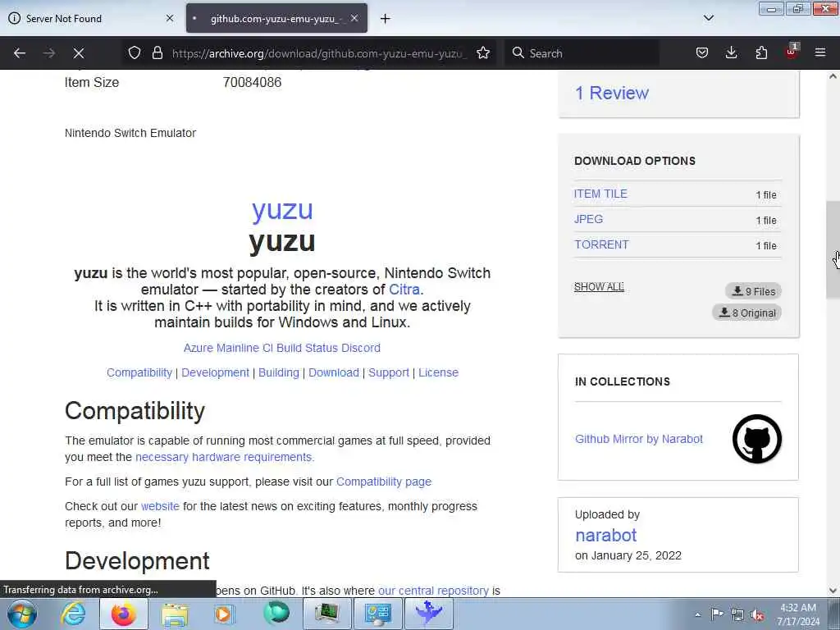Select the github.com-yuzu-emu-yuzu tab
This screenshot has height=630, width=840.
click(277, 18)
